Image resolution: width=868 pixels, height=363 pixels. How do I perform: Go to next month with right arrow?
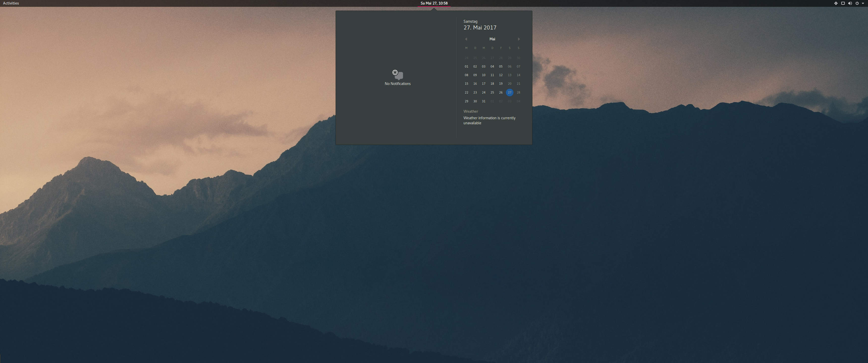pyautogui.click(x=519, y=39)
